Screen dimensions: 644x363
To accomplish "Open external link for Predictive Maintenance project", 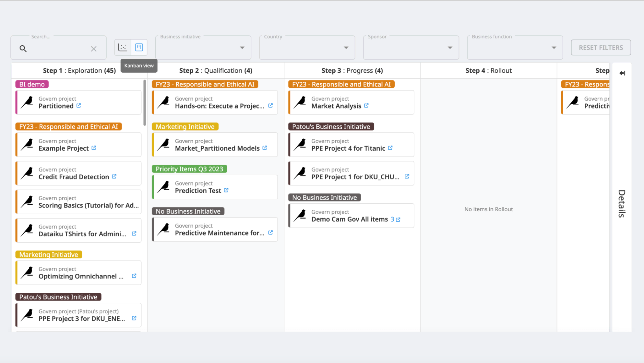I will click(x=270, y=232).
